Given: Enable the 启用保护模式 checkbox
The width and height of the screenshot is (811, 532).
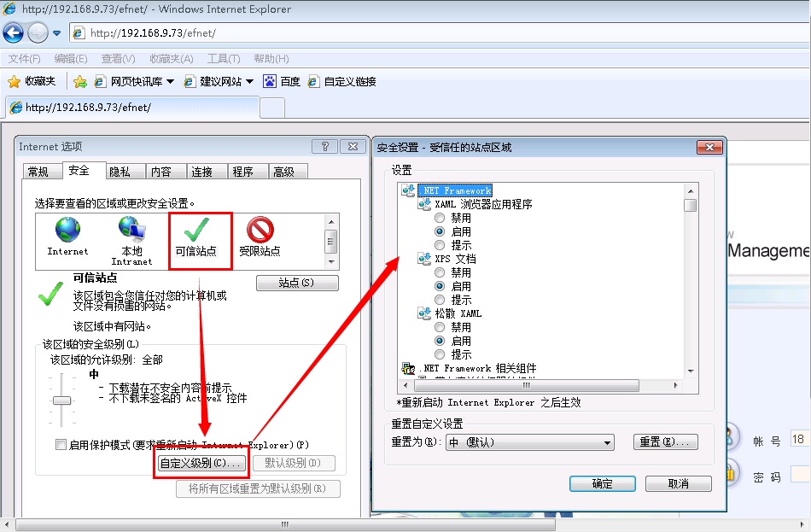Looking at the screenshot, I should coord(61,445).
